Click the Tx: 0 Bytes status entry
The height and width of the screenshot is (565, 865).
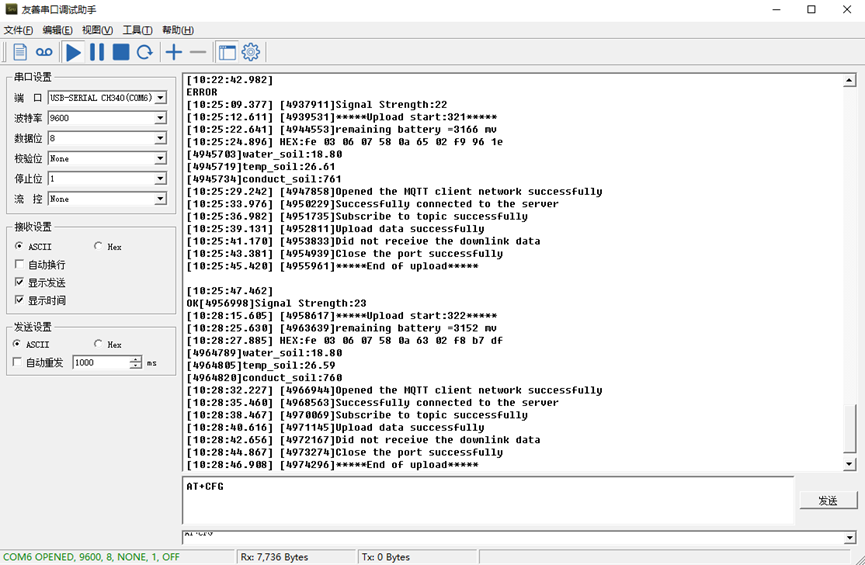[386, 557]
